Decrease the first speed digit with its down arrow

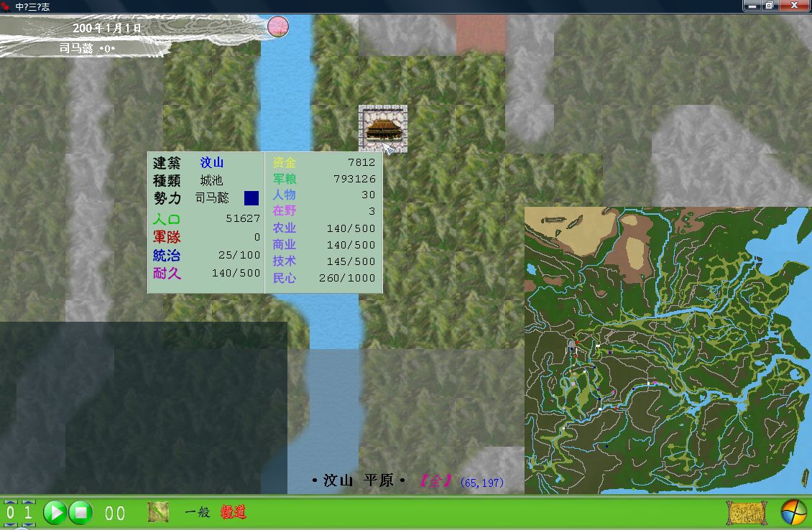click(x=10, y=525)
